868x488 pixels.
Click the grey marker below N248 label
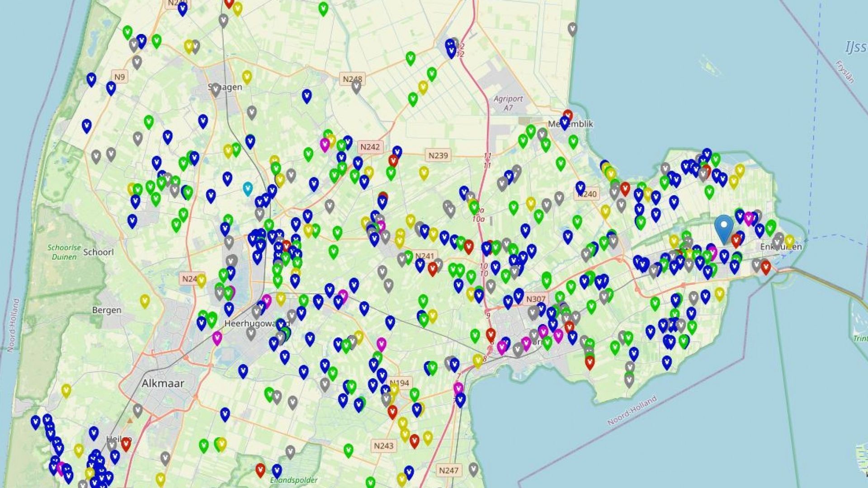click(x=356, y=87)
